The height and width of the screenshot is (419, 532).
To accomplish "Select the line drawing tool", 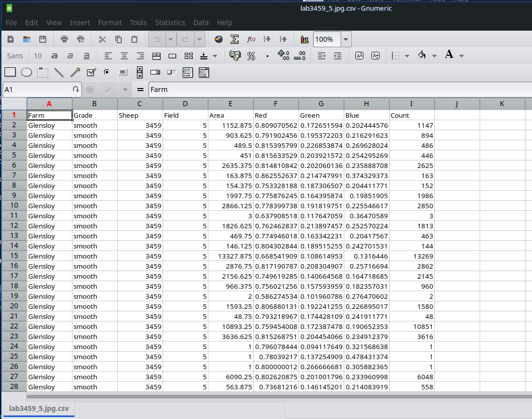I will [x=59, y=72].
